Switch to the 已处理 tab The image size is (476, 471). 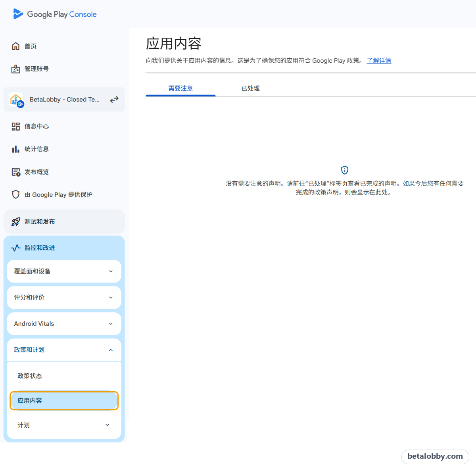250,88
